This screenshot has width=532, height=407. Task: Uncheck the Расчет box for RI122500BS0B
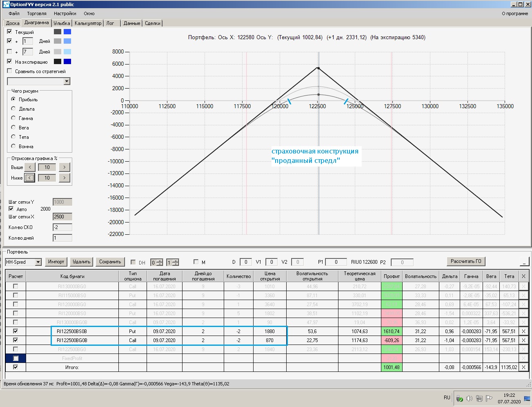click(x=16, y=331)
